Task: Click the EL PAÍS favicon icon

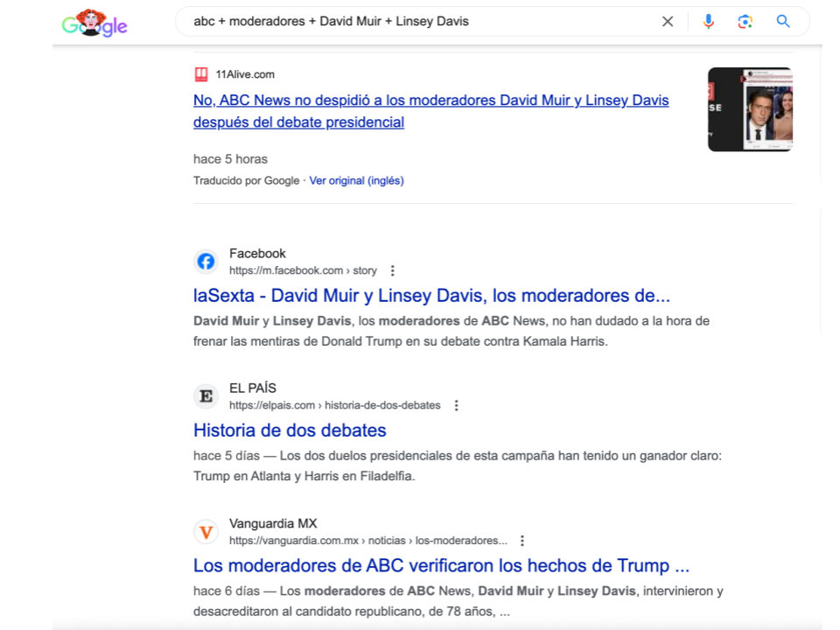Action: (x=206, y=396)
